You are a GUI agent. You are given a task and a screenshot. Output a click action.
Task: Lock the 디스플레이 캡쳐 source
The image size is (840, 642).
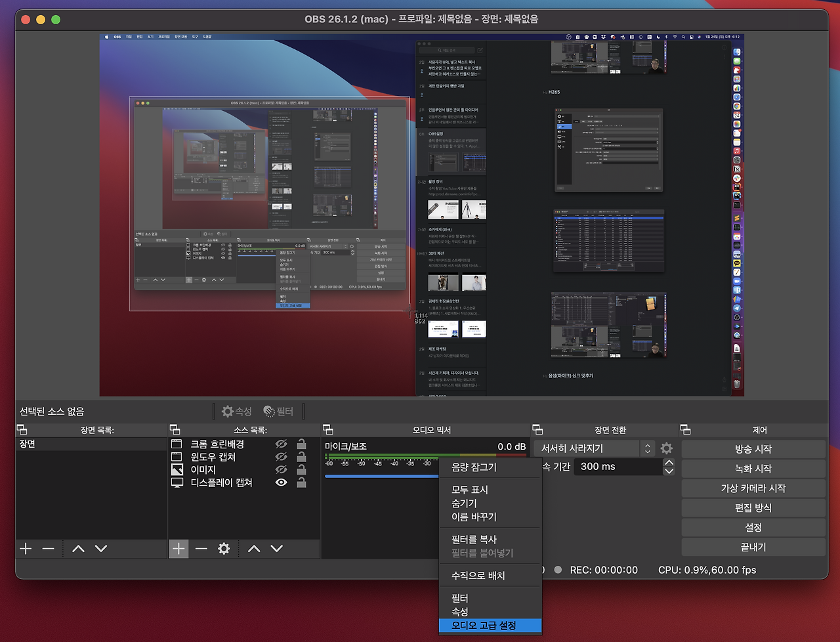(301, 482)
